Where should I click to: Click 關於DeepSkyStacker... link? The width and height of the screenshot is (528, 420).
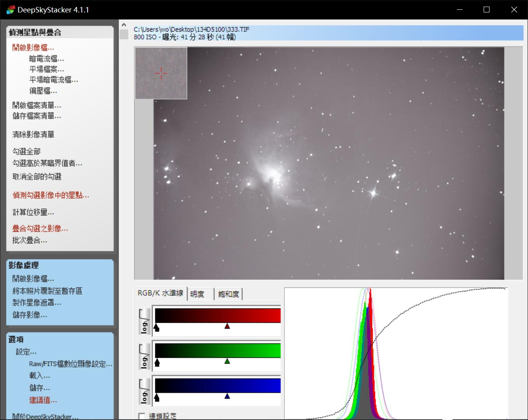[x=46, y=416]
